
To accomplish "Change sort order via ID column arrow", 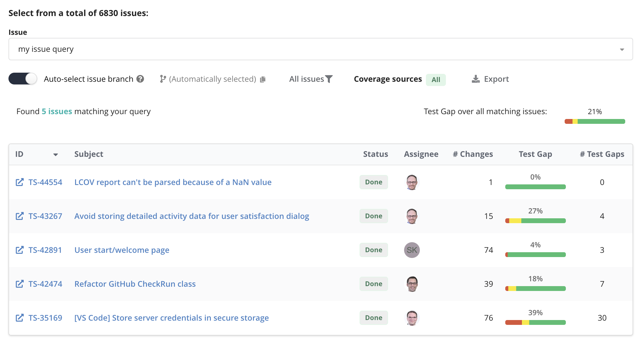I will point(56,155).
